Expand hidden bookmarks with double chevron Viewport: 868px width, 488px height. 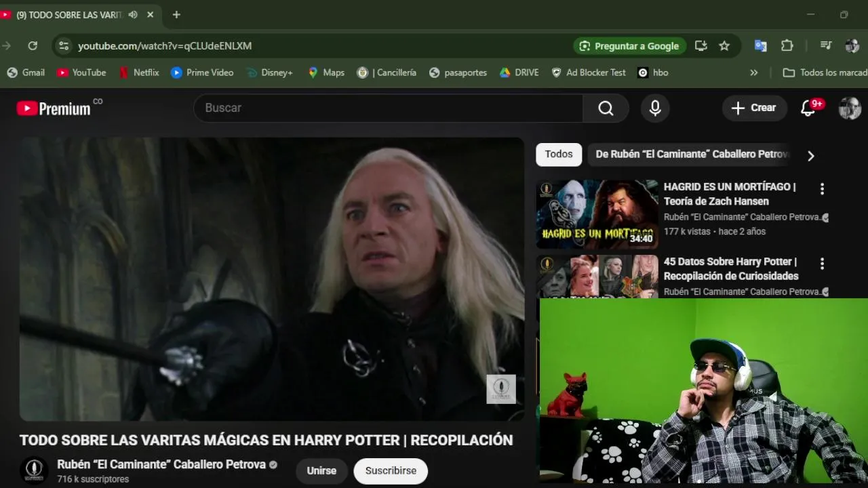click(x=753, y=73)
